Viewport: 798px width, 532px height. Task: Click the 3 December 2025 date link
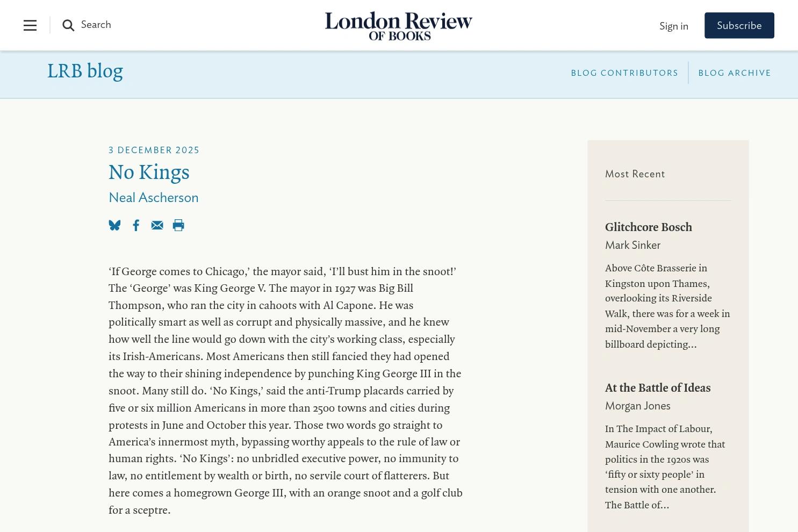tap(154, 150)
